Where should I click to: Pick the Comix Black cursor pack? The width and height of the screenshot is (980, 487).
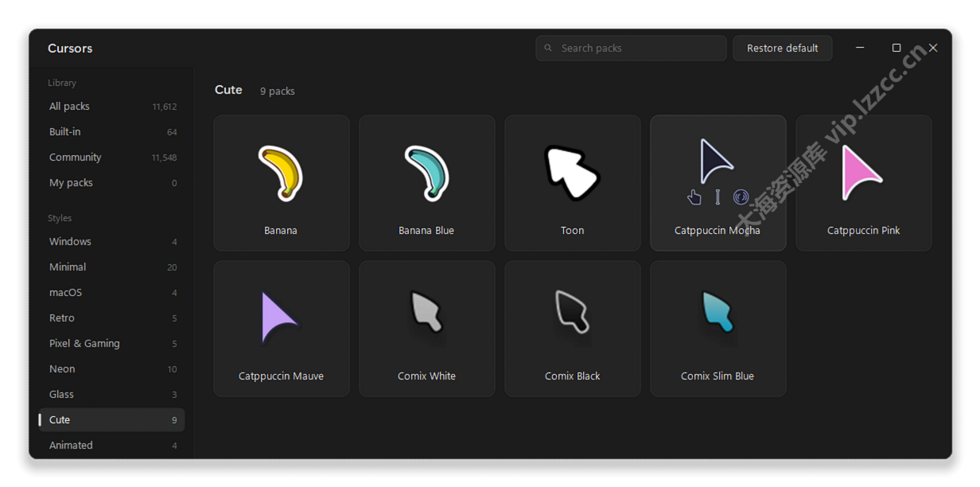(x=573, y=329)
